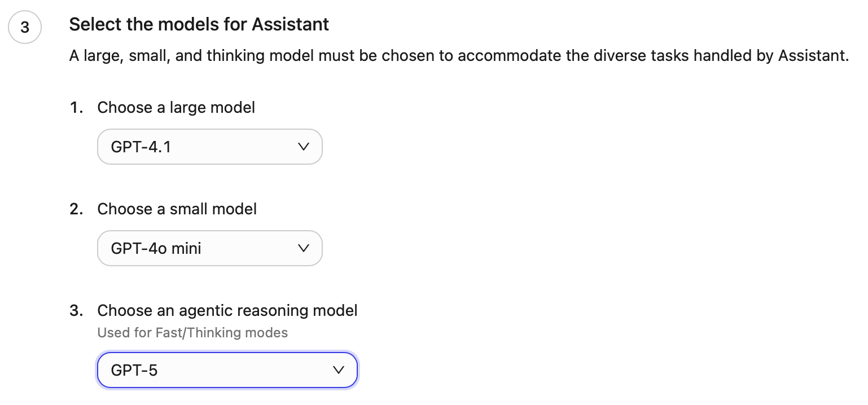868x405 pixels.
Task: Click the chevron arrow in the GPT-4.1 dropdown
Action: (303, 147)
